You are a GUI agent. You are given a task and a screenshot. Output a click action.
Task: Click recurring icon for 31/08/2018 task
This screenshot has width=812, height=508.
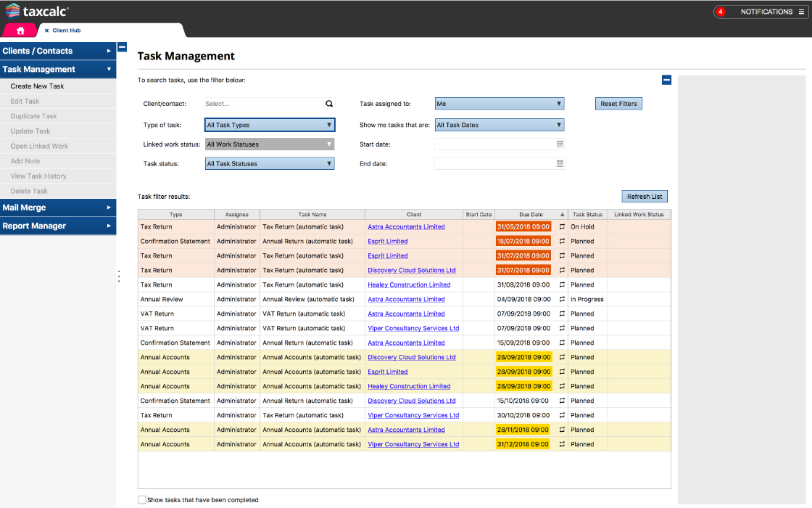(562, 284)
